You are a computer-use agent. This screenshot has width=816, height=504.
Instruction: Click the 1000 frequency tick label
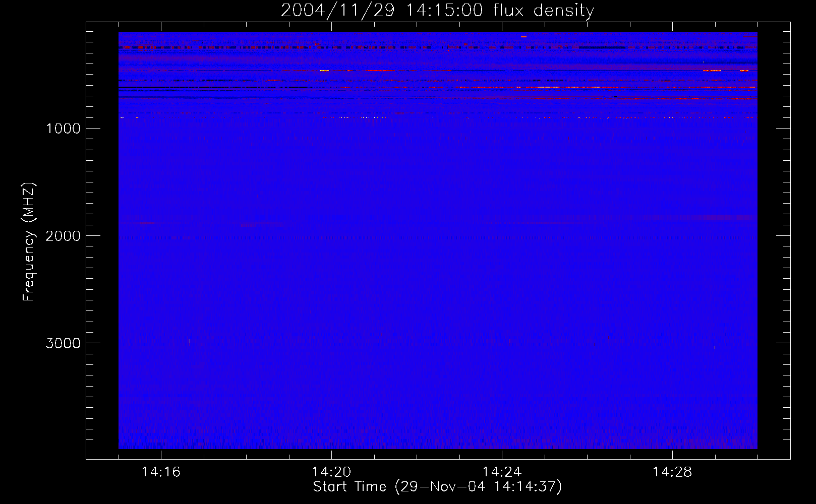click(x=63, y=129)
